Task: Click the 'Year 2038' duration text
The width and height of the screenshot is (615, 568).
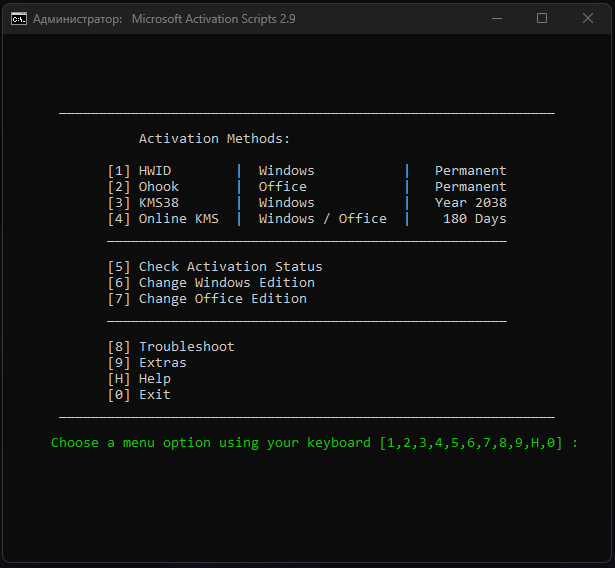Action: click(470, 203)
